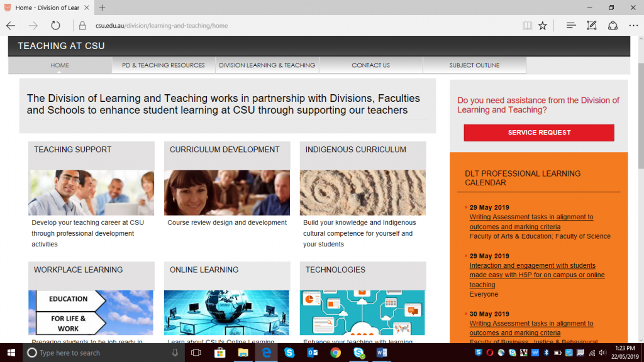Go back using the browser back arrow
Screen dimensions: 644x362
(x=11, y=25)
